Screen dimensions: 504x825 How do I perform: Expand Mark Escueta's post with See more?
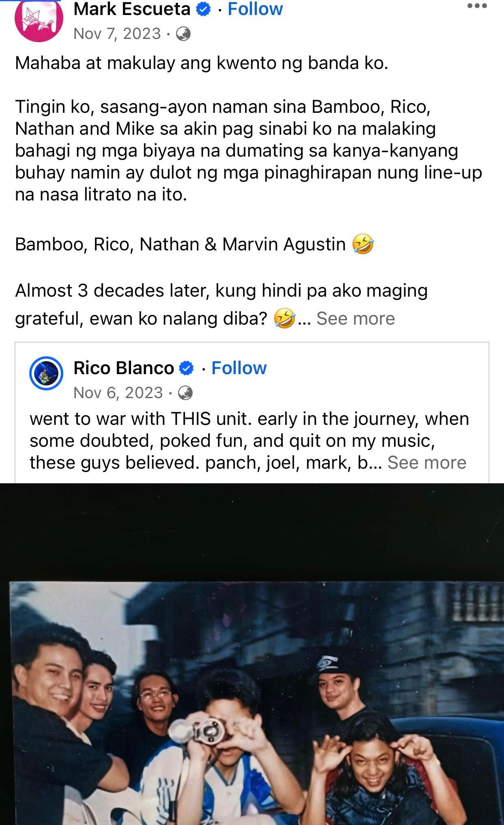[x=355, y=319]
